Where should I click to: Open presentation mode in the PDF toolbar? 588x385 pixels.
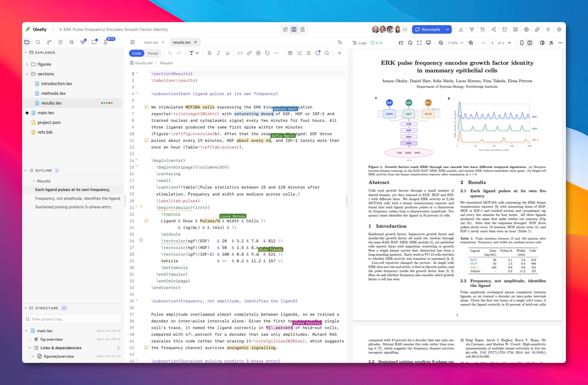pyautogui.click(x=428, y=43)
